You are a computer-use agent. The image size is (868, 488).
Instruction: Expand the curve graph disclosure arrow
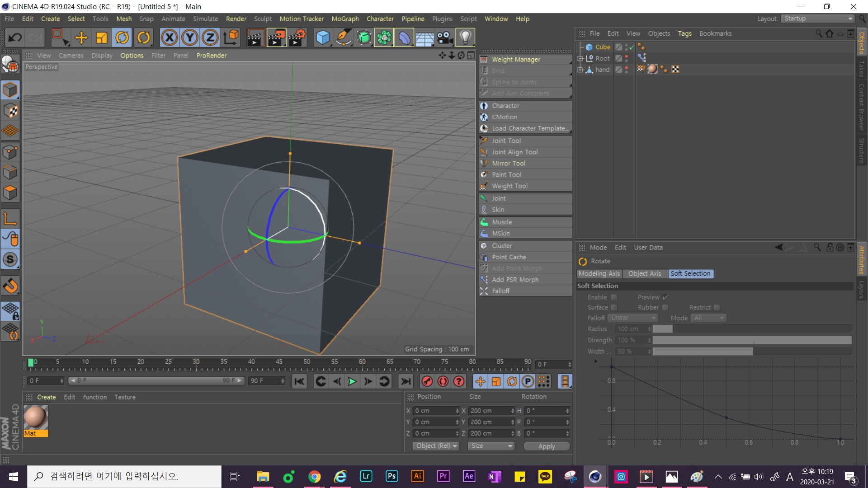[596, 361]
